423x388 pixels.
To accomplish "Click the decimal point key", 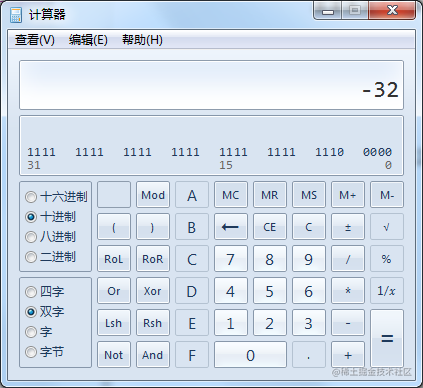I will 309,355.
